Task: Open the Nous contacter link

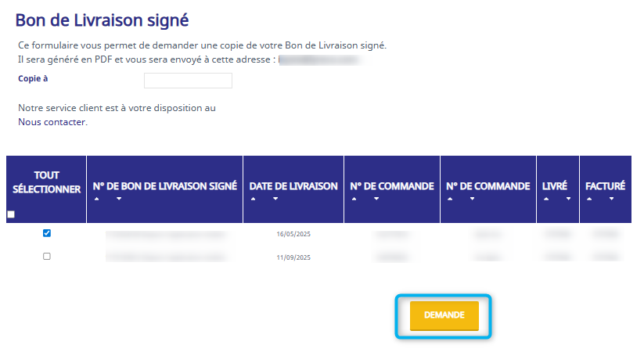Action: point(52,122)
